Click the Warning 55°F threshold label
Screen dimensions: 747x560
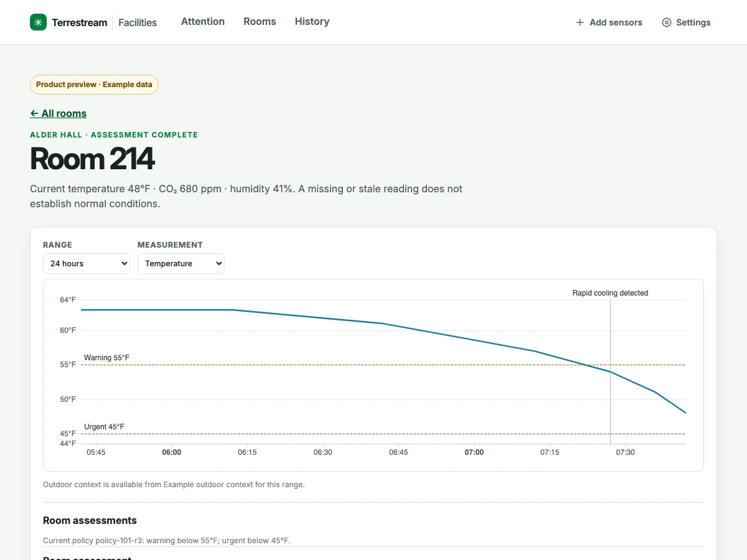coord(107,358)
